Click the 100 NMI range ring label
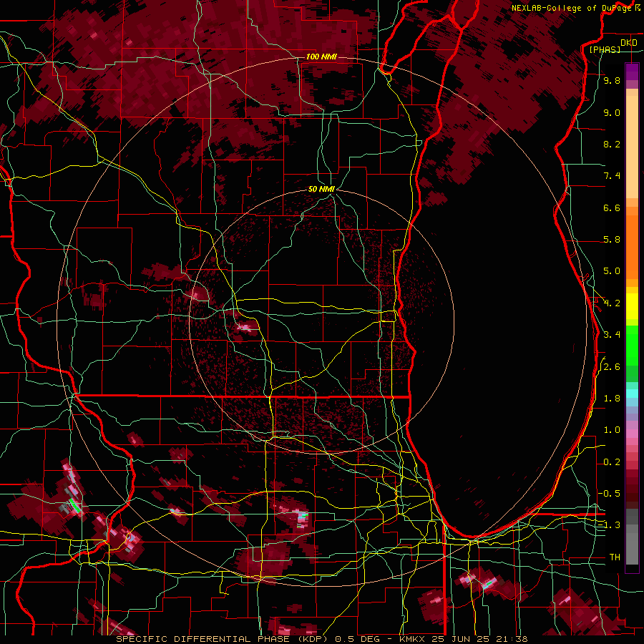 tap(321, 57)
